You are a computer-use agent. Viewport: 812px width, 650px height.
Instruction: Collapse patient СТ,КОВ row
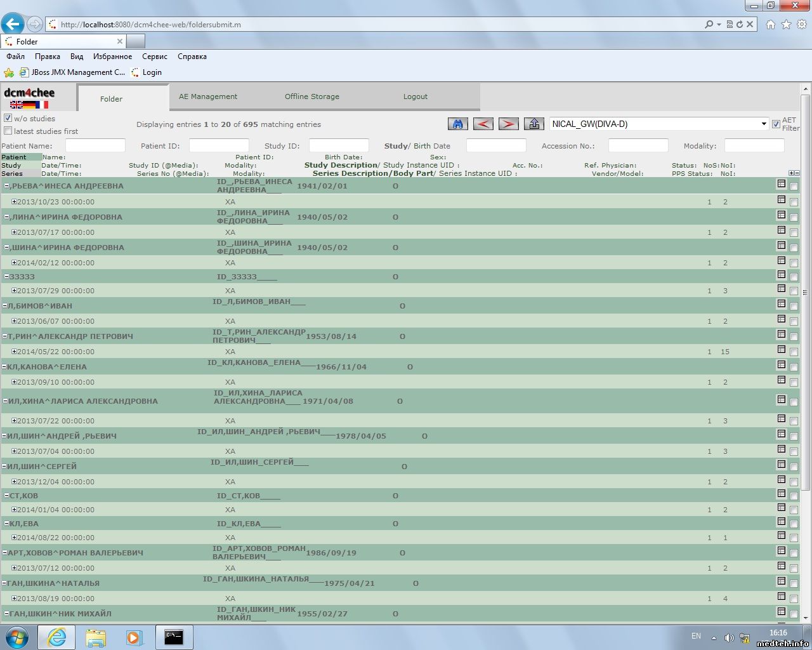(7, 496)
